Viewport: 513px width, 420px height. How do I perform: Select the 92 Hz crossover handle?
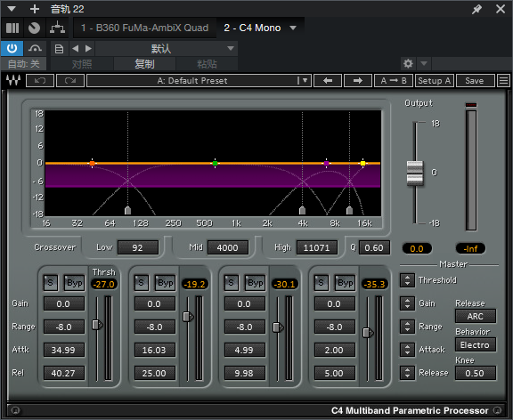click(x=128, y=211)
